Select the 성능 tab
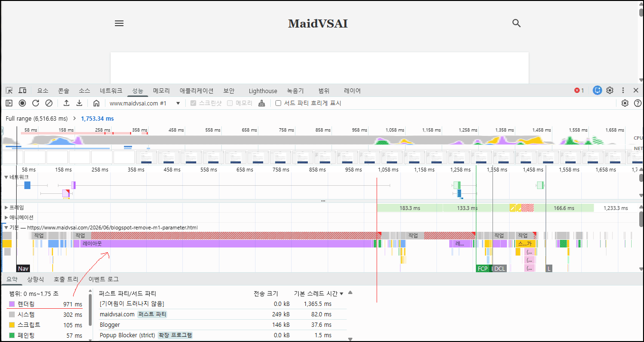The height and width of the screenshot is (342, 644). point(138,91)
